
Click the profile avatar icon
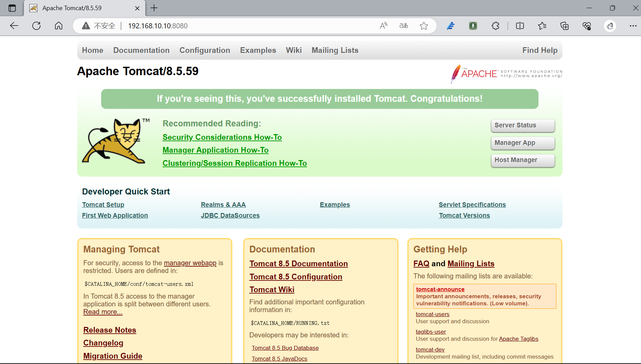point(610,26)
